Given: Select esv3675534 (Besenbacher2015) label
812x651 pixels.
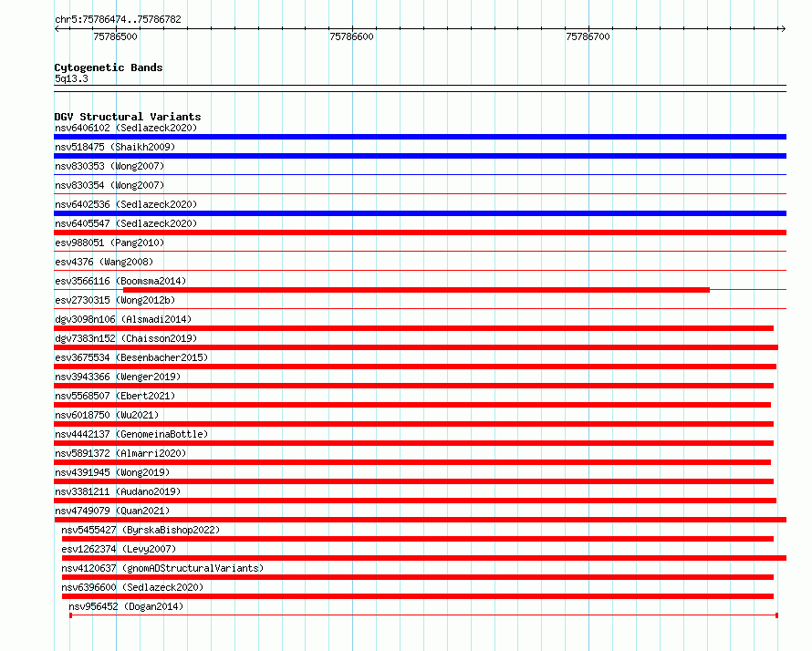Looking at the screenshot, I should [131, 357].
